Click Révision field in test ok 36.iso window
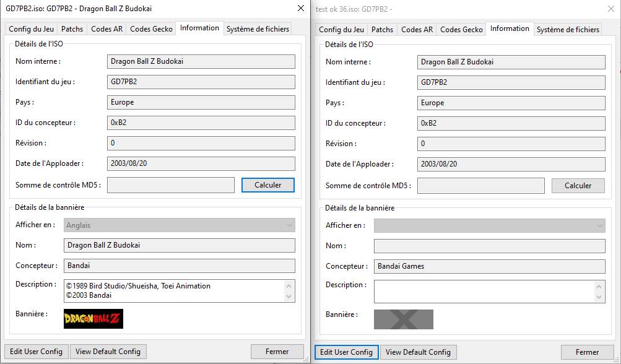The height and width of the screenshot is (364, 621). click(511, 144)
